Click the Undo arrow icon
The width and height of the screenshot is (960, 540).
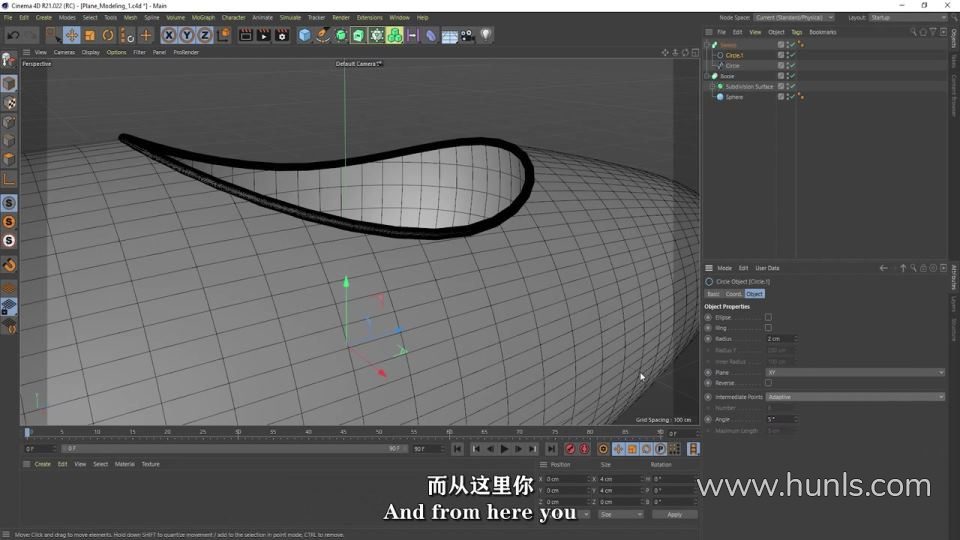coord(13,35)
